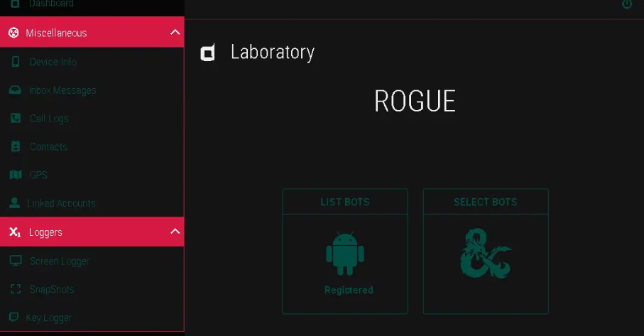644x336 pixels.
Task: Click the Linked Accounts user icon
Action: click(x=14, y=203)
